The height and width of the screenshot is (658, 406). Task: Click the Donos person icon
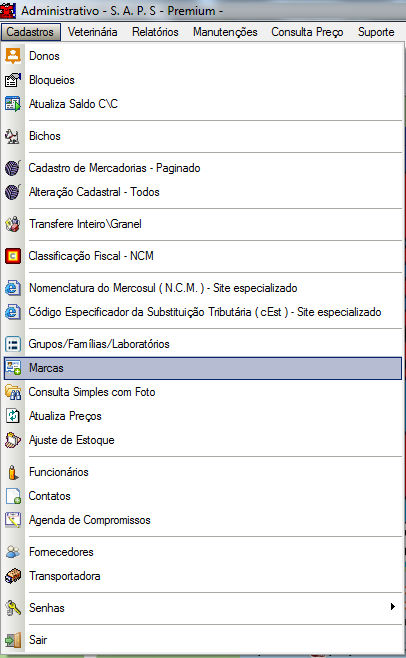(x=13, y=56)
